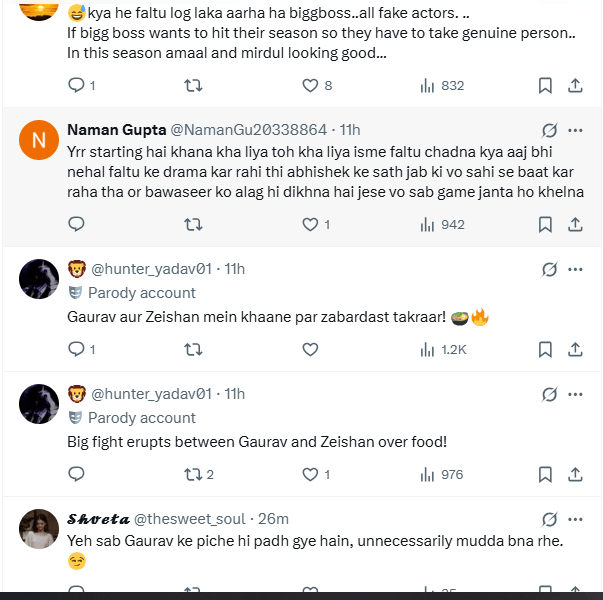Toggle like on tweet with 8 likes
The width and height of the screenshot is (603, 600).
coord(310,85)
